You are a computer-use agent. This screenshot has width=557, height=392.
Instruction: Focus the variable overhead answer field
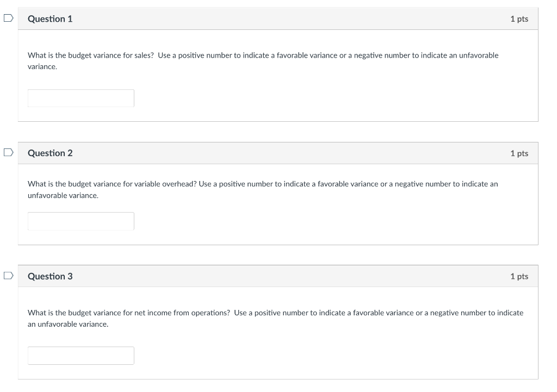pos(81,221)
